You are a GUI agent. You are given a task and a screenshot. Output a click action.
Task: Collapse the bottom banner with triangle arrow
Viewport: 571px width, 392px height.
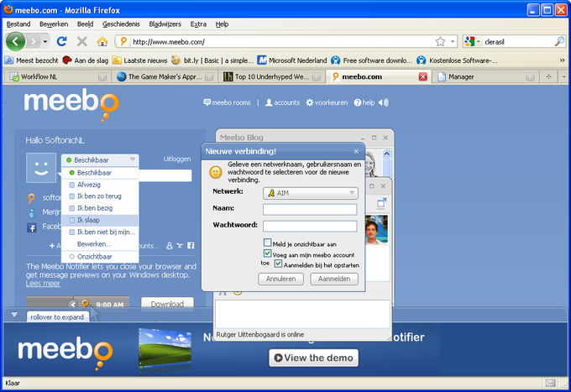click(14, 315)
